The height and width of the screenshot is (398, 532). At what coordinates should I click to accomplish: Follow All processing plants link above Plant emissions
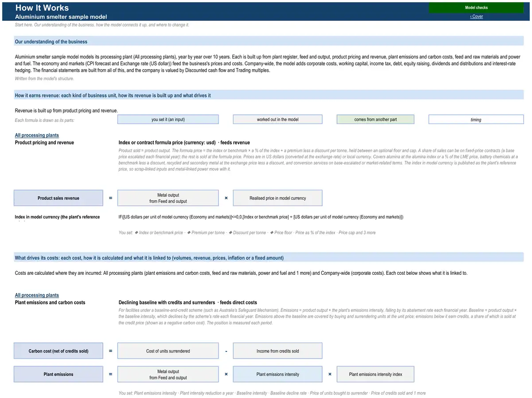(37, 295)
